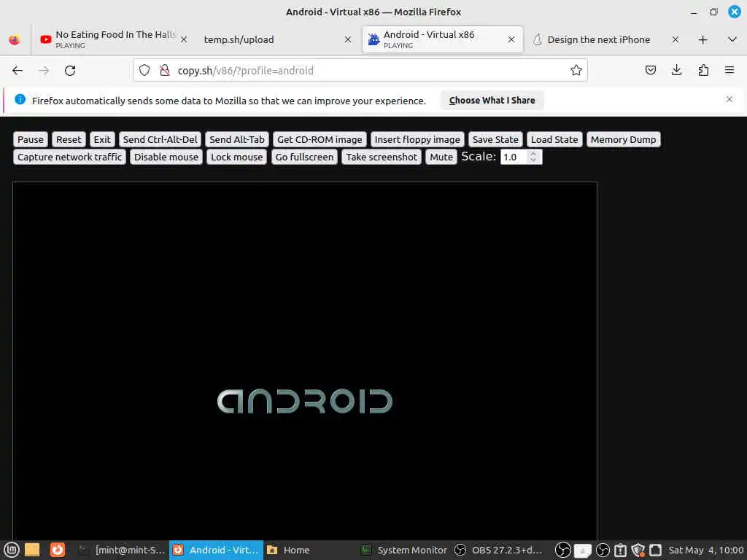Switch to the OBS 27.2.3 taskbar window
This screenshot has height=560, width=747.
click(498, 550)
